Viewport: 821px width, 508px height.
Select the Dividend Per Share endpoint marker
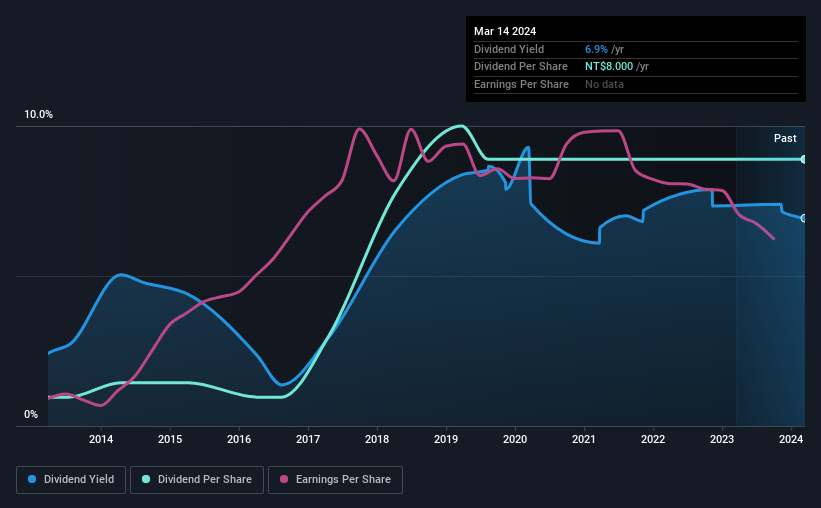coord(804,159)
